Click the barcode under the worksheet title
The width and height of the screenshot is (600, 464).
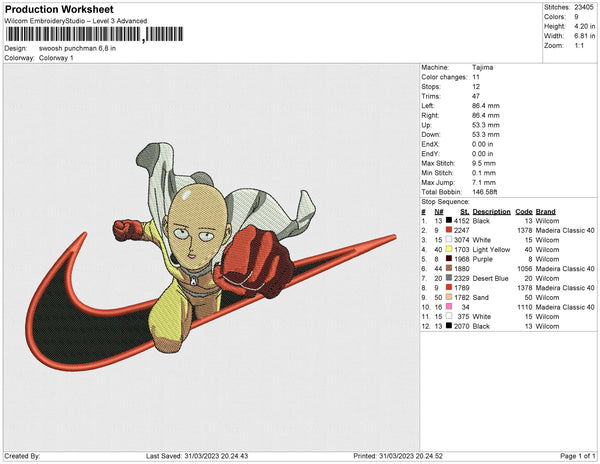tap(95, 34)
